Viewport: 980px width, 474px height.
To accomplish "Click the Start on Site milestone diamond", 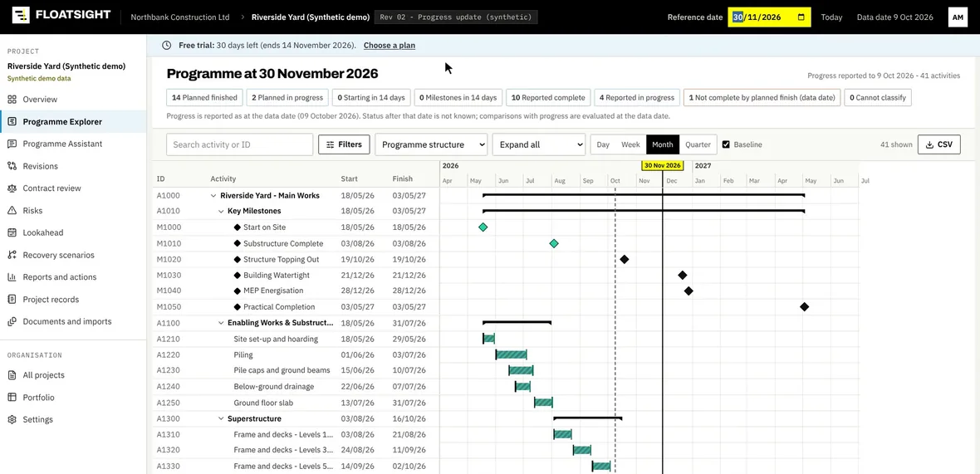I will click(483, 227).
